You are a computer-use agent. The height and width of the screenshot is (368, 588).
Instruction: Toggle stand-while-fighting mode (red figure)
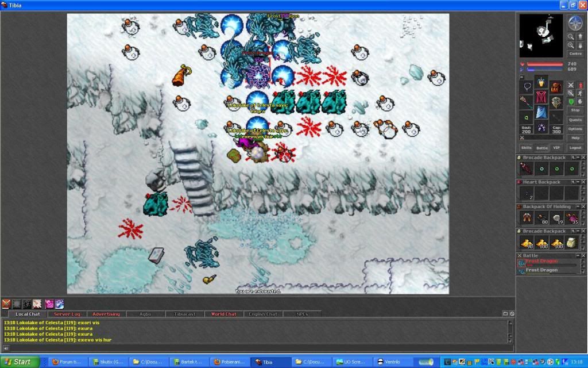tap(580, 85)
